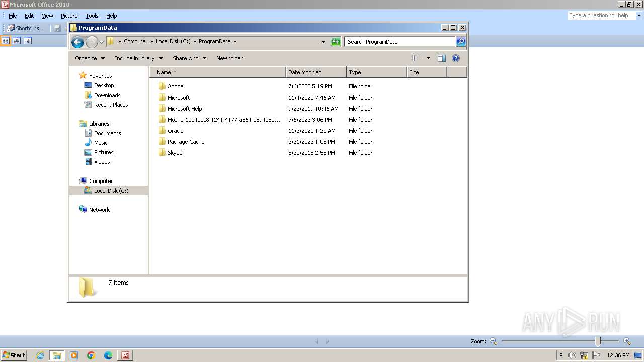Click the Forward arrow in Explorer
644x362 pixels.
pyautogui.click(x=92, y=42)
